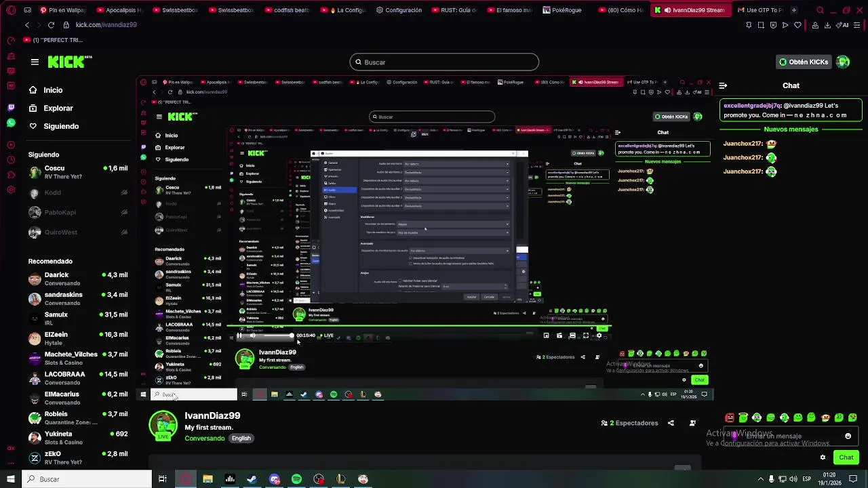Open Daarick's recommended channel
This screenshot has width=868, height=488.
[78, 279]
